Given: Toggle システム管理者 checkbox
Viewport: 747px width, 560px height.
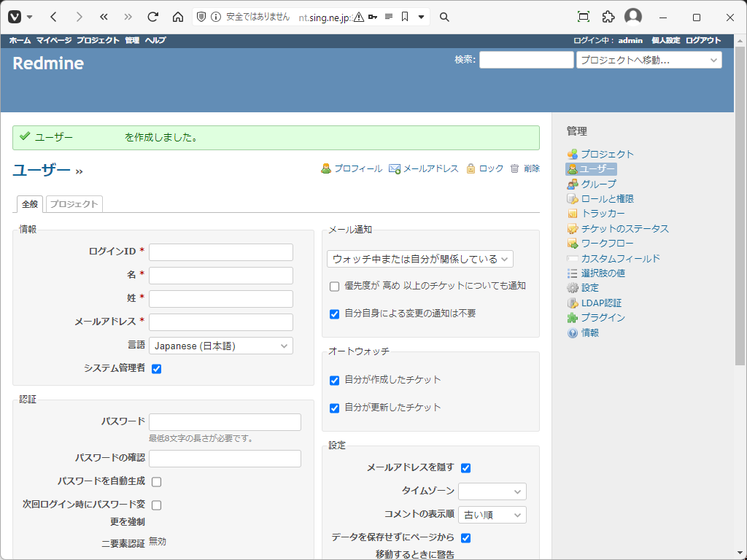Looking at the screenshot, I should (x=156, y=368).
